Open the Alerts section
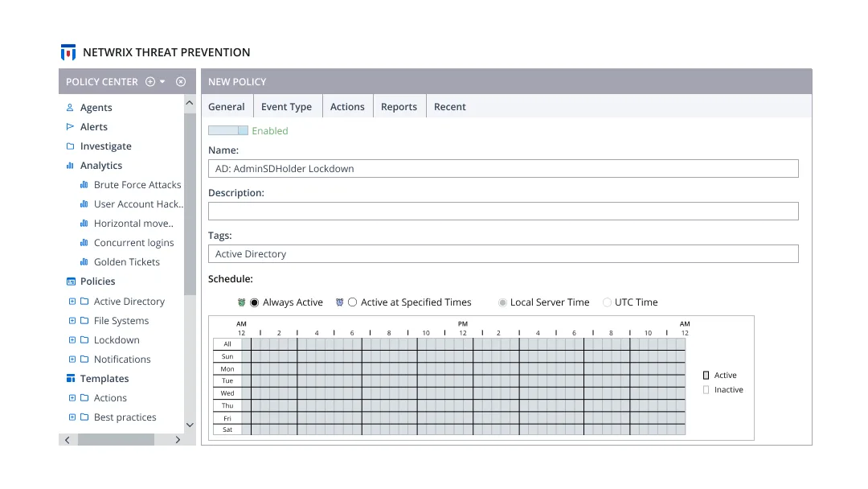This screenshot has height=489, width=868. (x=93, y=127)
